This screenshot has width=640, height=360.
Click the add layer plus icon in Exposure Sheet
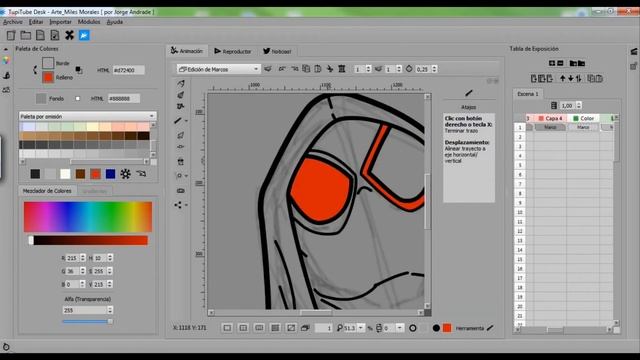[552, 63]
